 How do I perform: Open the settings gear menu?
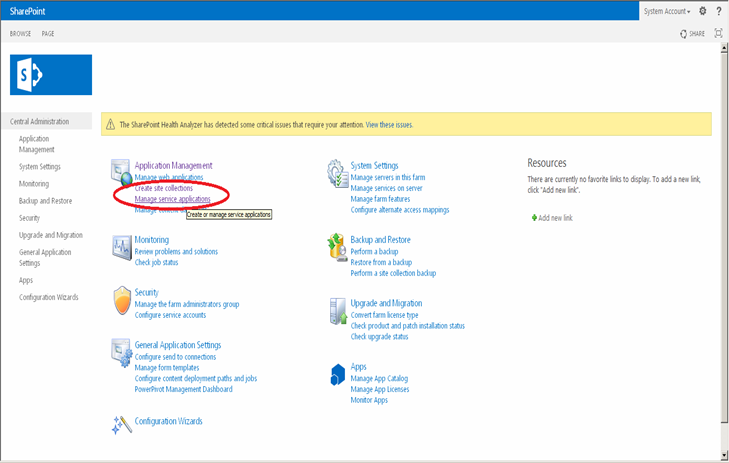702,11
